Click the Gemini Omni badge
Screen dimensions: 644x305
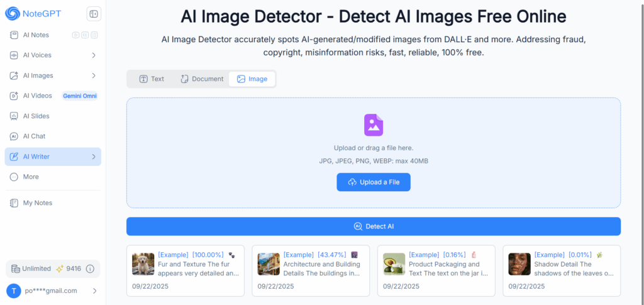80,96
